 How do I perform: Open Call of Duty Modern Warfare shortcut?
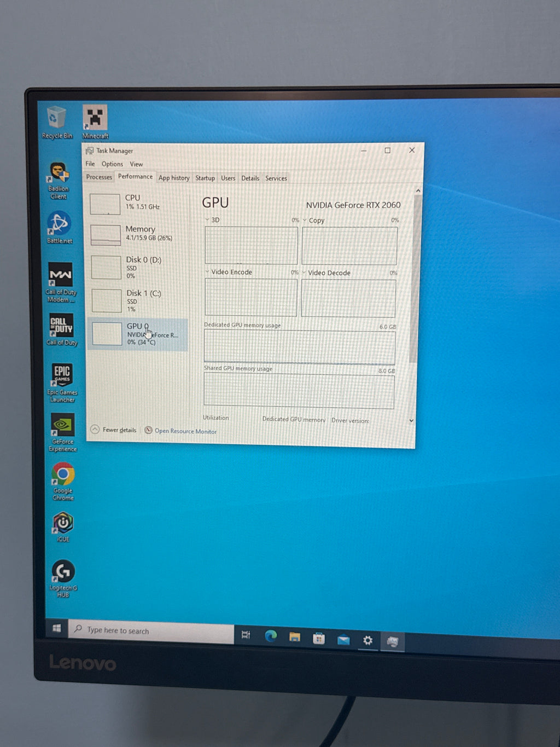[x=61, y=282]
